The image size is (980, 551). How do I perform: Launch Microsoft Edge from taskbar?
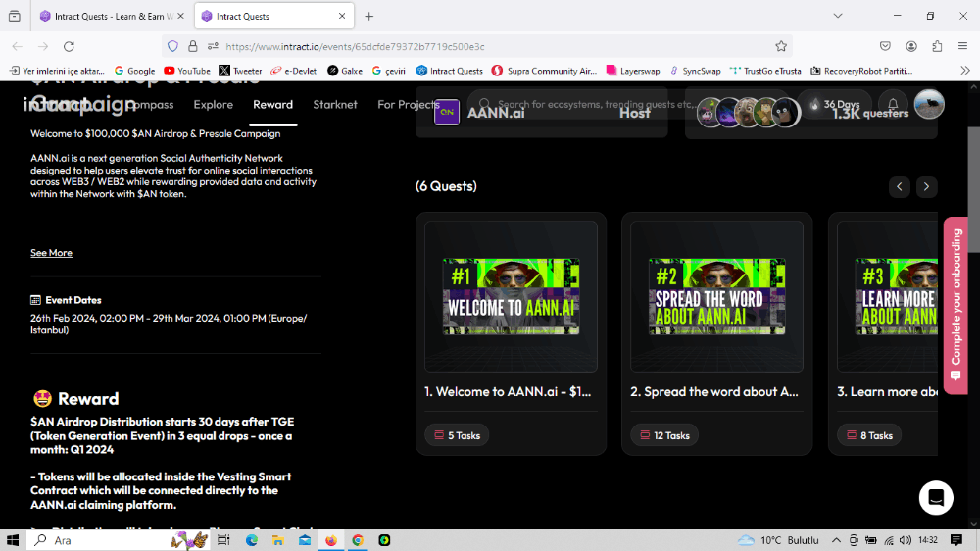251,540
